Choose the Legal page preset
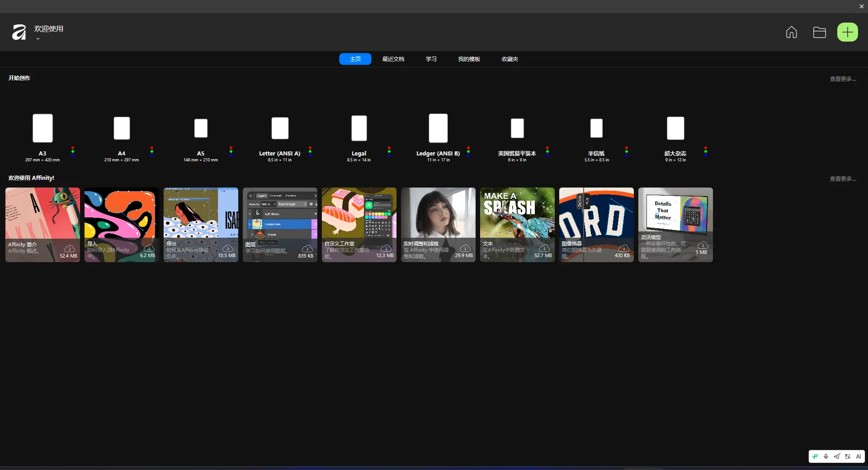This screenshot has width=868, height=470. (359, 128)
